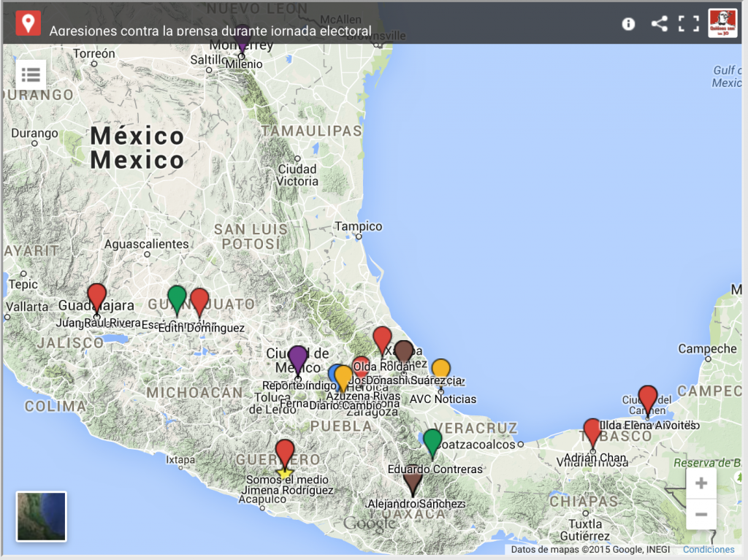Select the green Edith Domínguez area marker

(177, 297)
